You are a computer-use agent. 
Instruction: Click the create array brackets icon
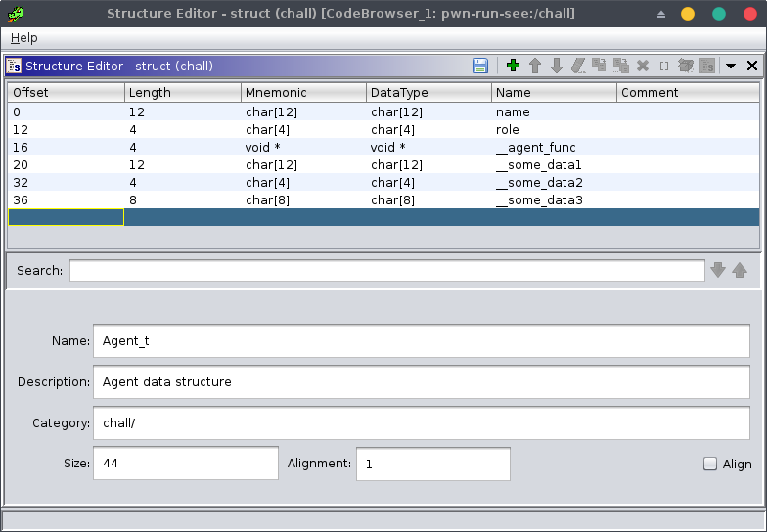pos(664,66)
